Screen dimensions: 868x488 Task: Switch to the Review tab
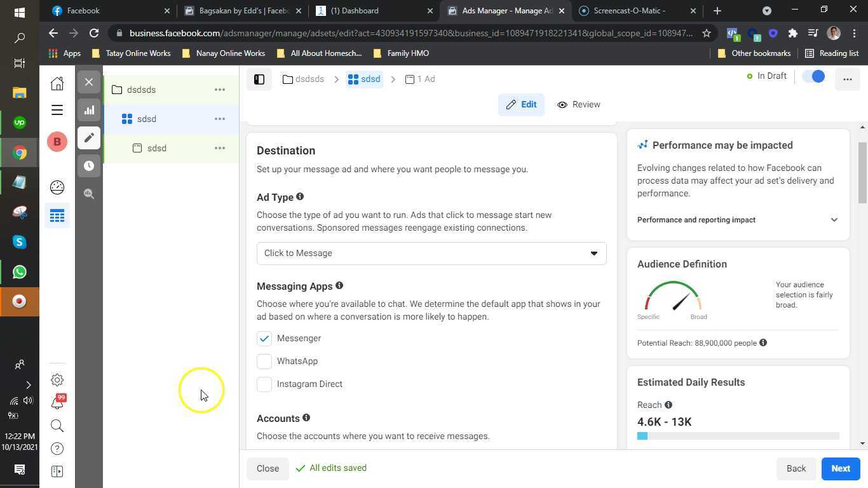(578, 105)
